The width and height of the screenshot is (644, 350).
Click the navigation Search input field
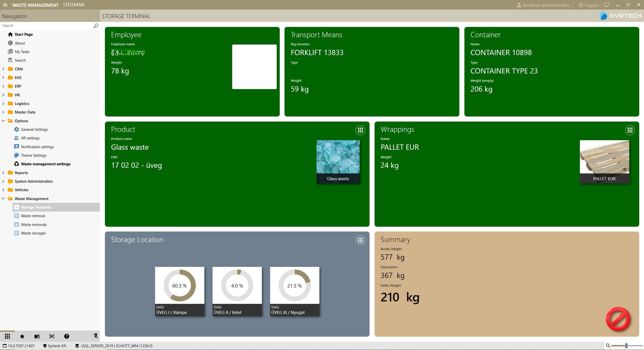coord(45,26)
